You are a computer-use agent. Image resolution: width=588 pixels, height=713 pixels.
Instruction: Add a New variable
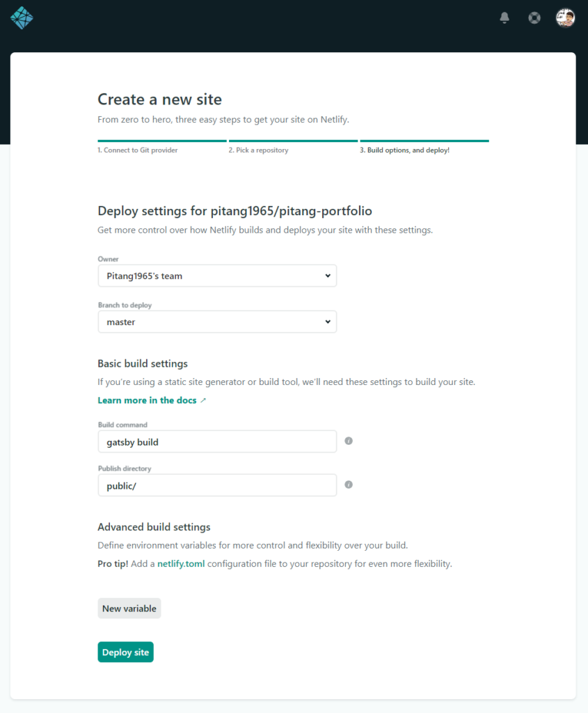click(x=129, y=609)
